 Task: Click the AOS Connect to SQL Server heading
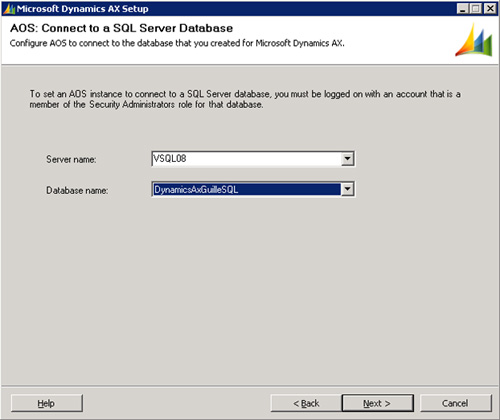(121, 28)
